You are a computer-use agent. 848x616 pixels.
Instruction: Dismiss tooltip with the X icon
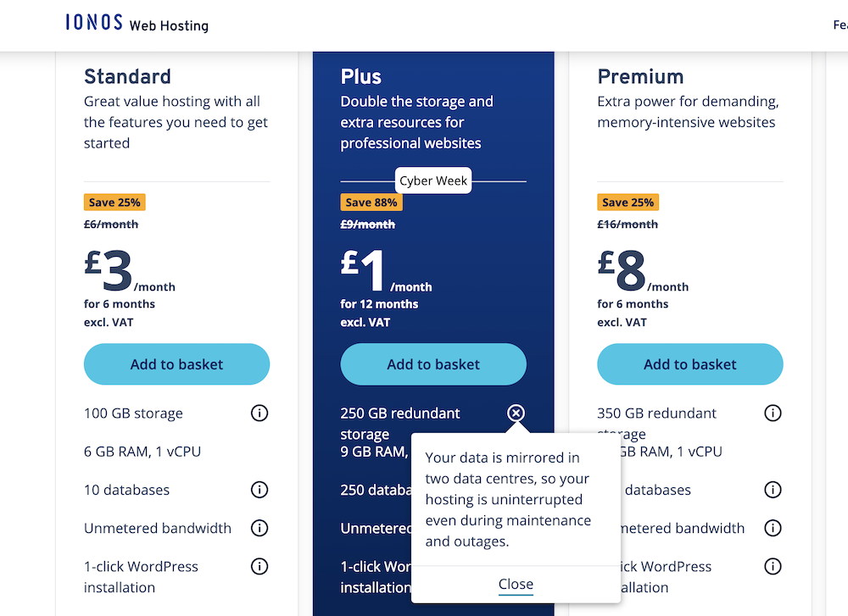pyautogui.click(x=516, y=413)
